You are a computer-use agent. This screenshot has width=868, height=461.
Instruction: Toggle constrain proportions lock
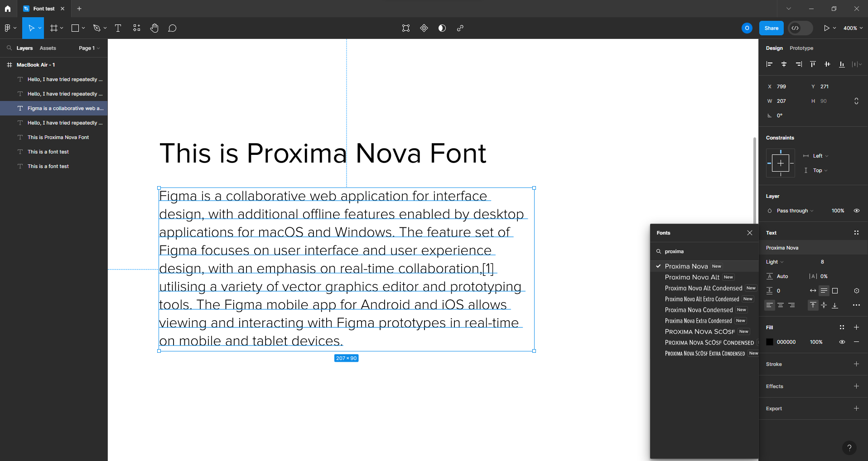[856, 101]
